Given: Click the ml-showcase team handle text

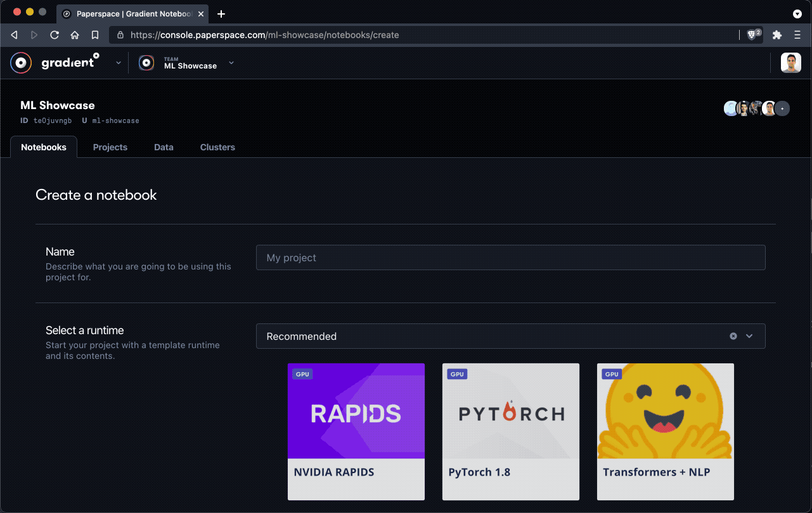Looking at the screenshot, I should [115, 120].
